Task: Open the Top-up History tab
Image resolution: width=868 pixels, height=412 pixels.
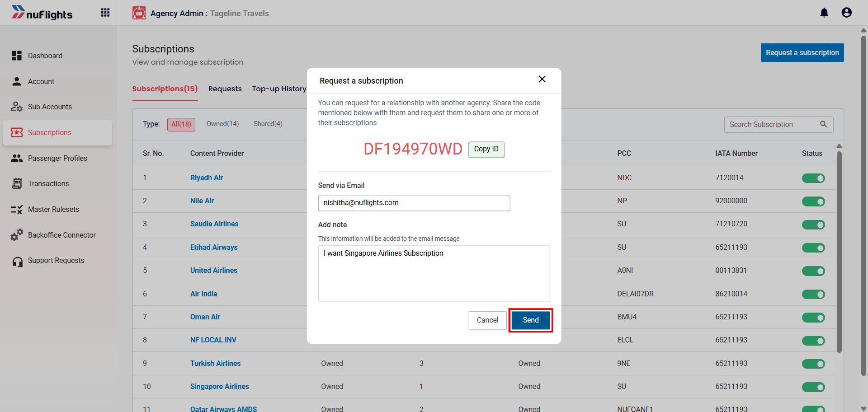Action: tap(279, 89)
